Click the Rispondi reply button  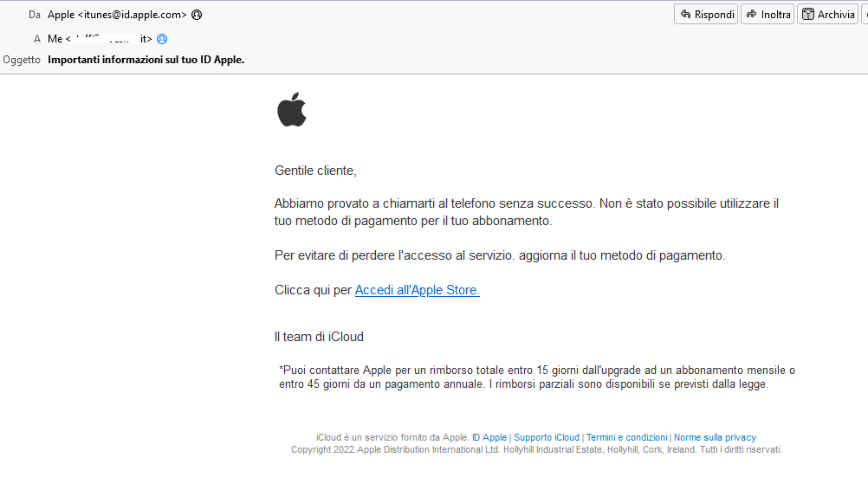point(706,15)
